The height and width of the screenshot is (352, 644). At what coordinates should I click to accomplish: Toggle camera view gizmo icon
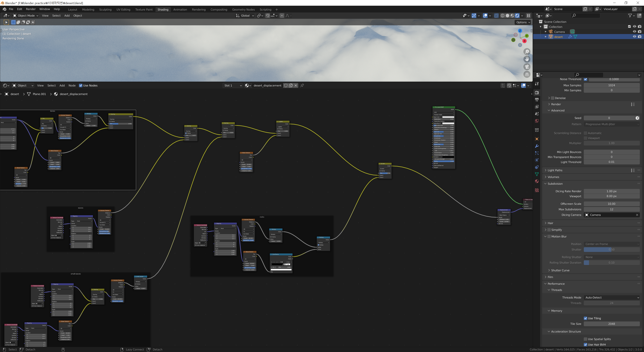[x=527, y=67]
